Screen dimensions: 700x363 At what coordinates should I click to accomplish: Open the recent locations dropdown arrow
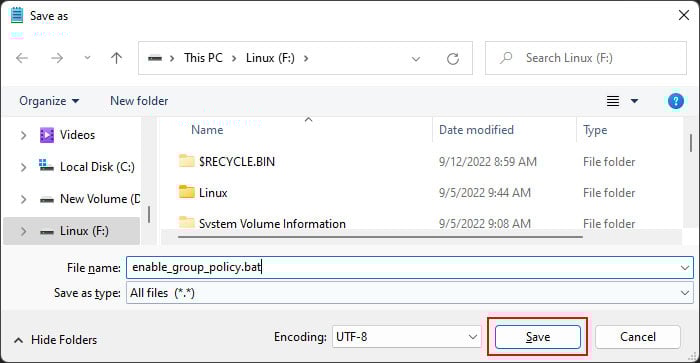coord(88,58)
